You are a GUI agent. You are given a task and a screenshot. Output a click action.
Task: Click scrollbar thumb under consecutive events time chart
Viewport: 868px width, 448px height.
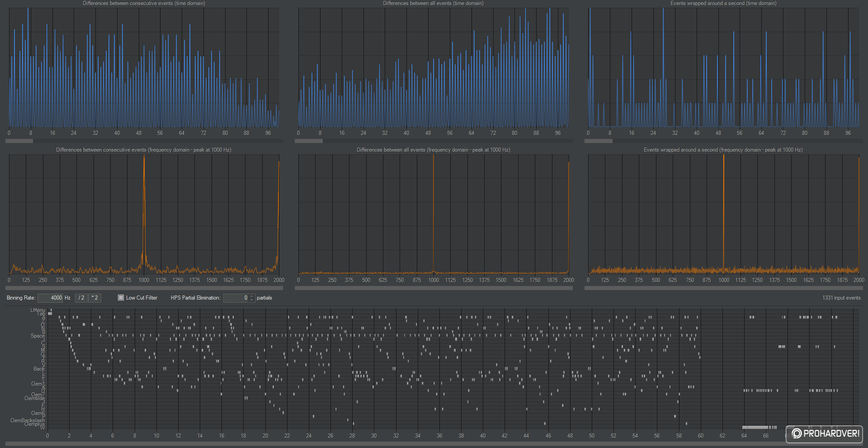(x=19, y=141)
